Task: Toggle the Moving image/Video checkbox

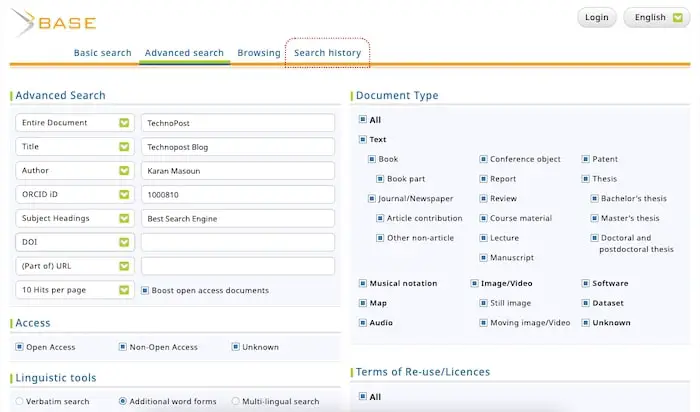Action: coord(483,322)
